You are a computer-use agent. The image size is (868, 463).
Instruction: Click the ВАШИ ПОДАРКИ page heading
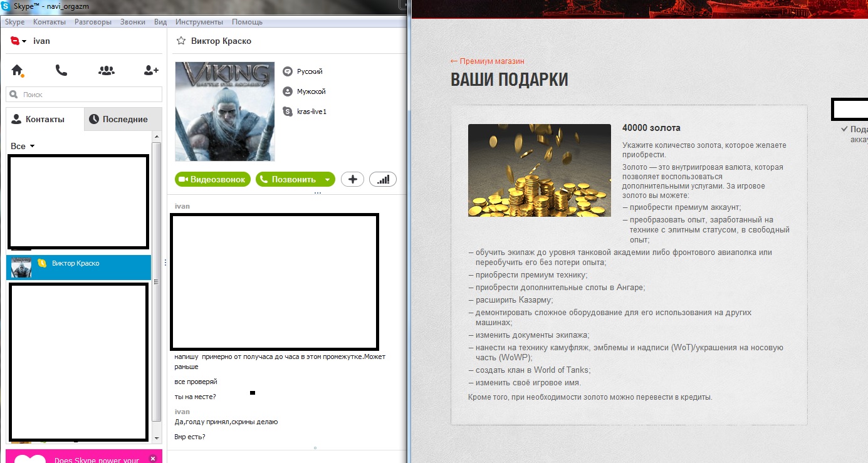pos(510,80)
